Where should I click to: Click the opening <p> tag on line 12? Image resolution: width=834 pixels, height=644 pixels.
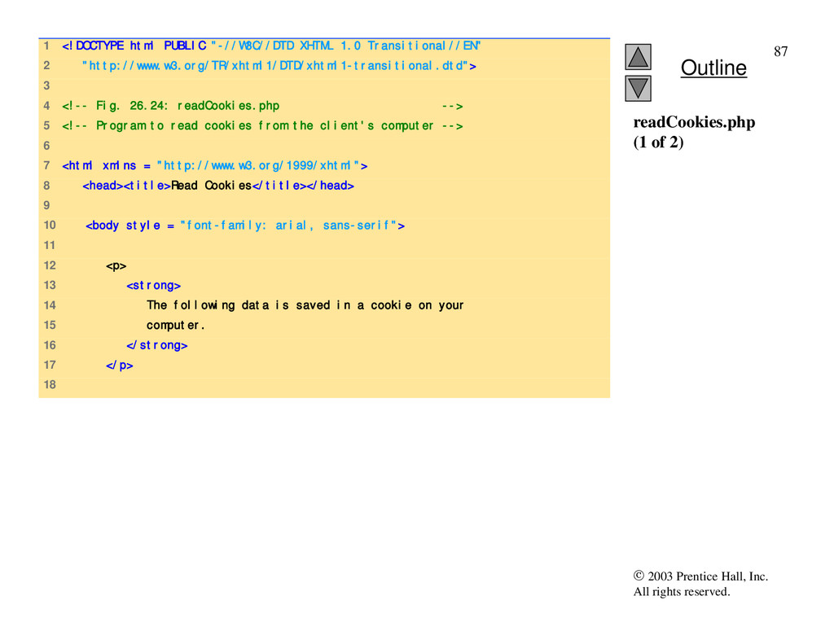point(116,266)
